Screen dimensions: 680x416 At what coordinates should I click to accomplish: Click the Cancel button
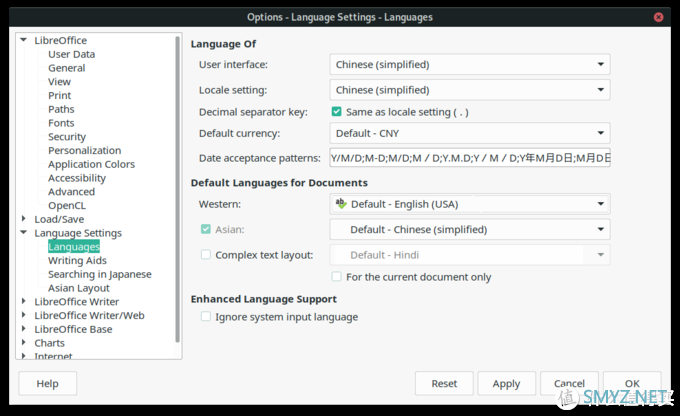click(x=569, y=383)
